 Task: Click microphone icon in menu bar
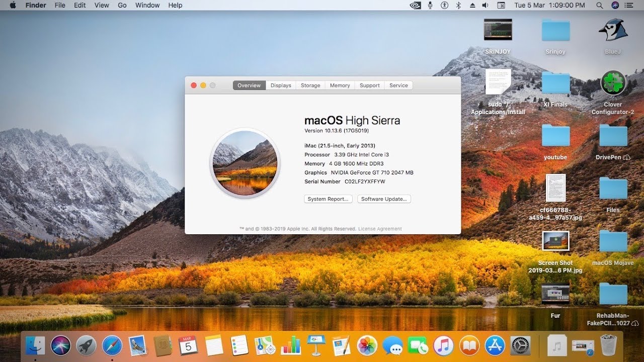pos(430,5)
